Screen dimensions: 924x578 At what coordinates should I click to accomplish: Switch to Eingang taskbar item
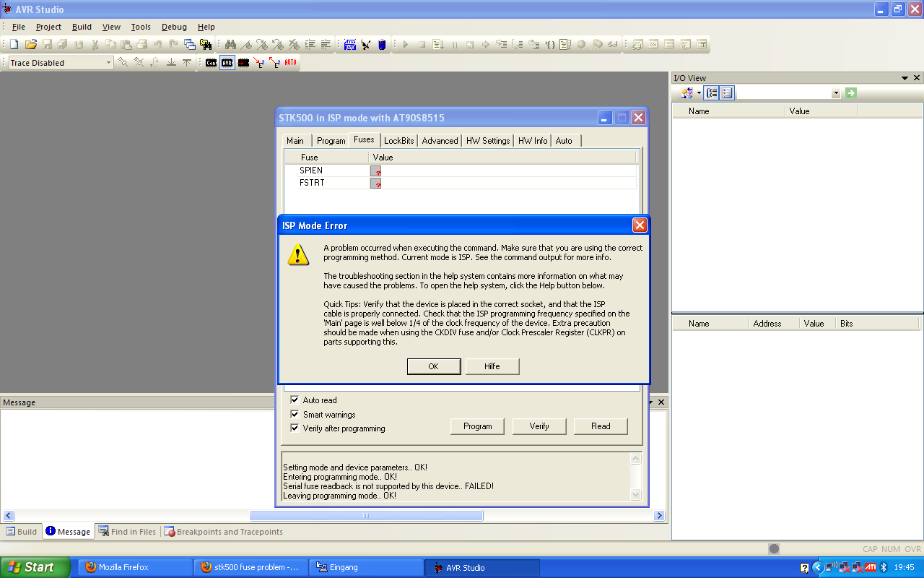pos(367,568)
